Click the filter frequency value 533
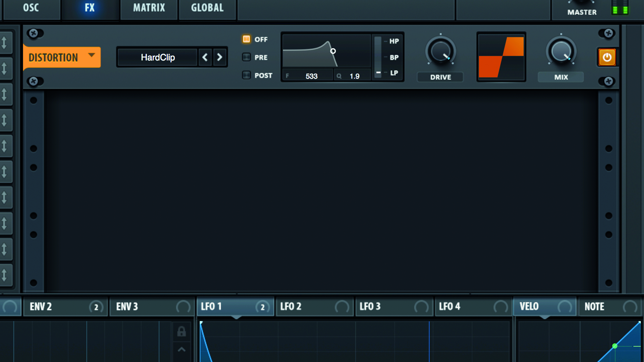This screenshot has width=644, height=362. coord(311,76)
